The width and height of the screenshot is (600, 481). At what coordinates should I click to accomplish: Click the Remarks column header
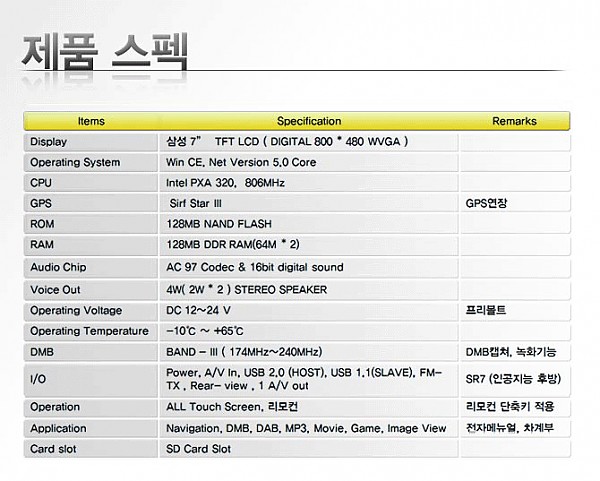tap(514, 121)
